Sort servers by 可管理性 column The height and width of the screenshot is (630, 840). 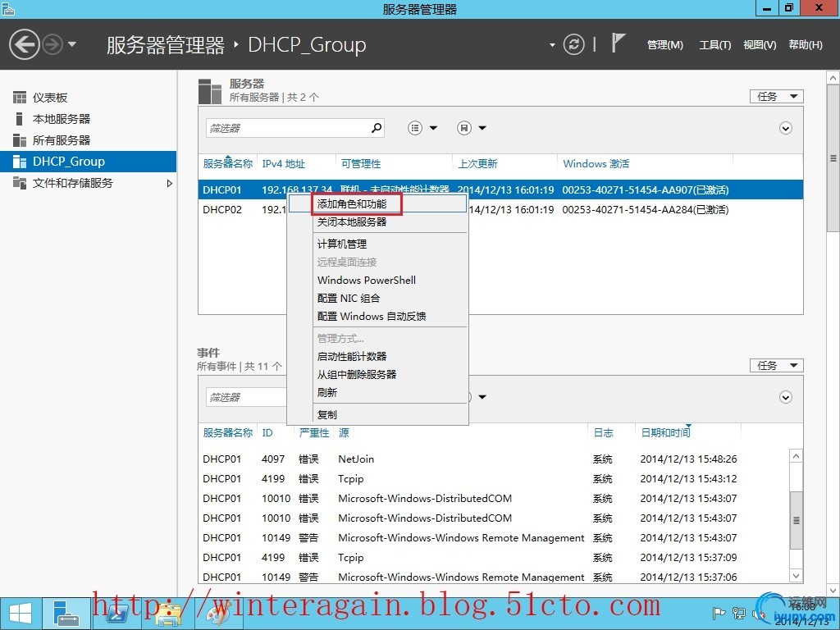point(361,164)
